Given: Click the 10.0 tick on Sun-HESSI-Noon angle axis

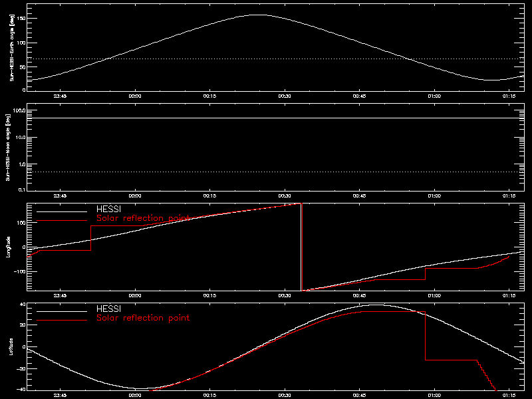Looking at the screenshot, I should (x=21, y=138).
